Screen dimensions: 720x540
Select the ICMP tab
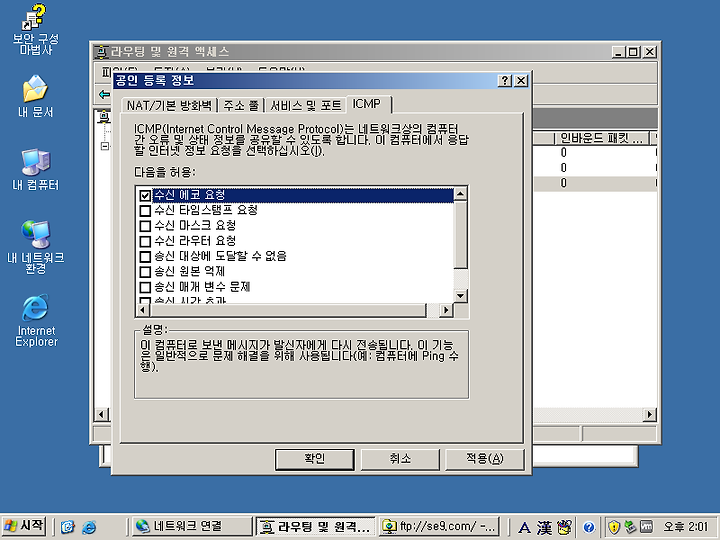[x=369, y=104]
